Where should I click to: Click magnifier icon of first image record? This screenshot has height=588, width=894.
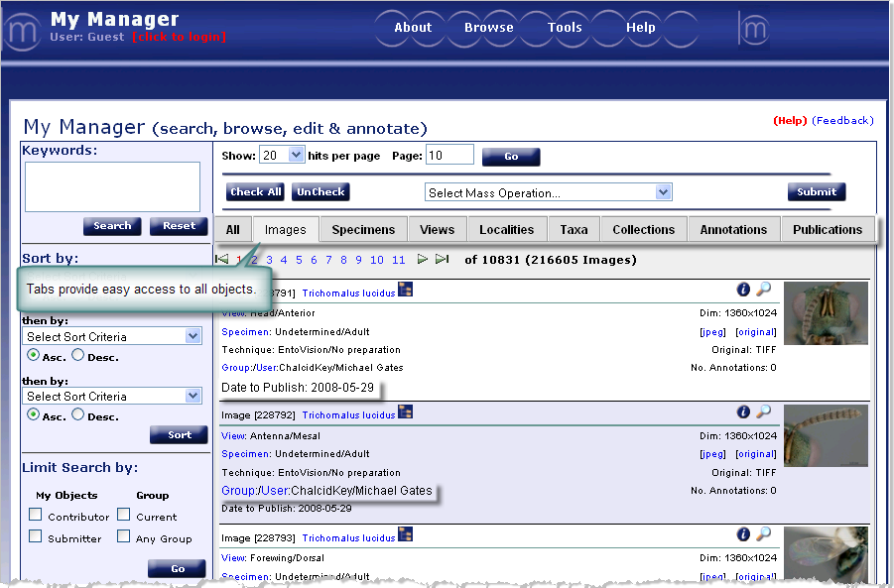[x=763, y=289]
